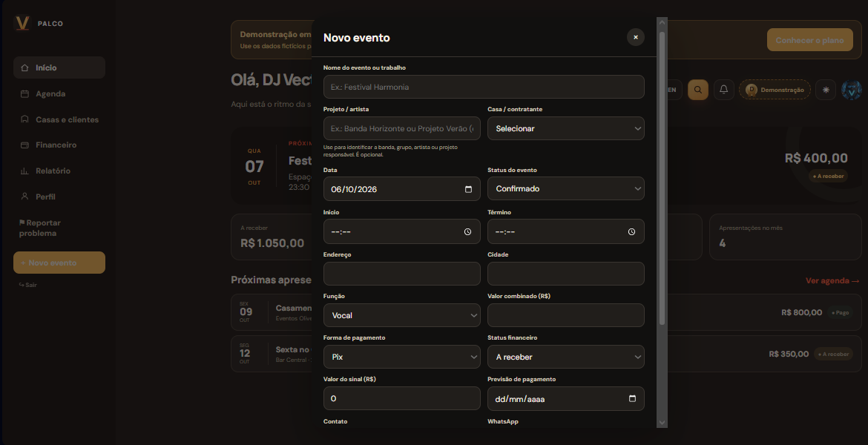Click the Casas e clientes building icon
This screenshot has width=868, height=445.
pos(24,119)
